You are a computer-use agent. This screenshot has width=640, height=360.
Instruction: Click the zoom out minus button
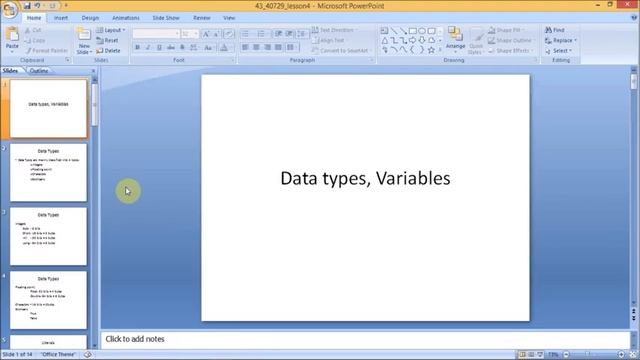(x=566, y=355)
